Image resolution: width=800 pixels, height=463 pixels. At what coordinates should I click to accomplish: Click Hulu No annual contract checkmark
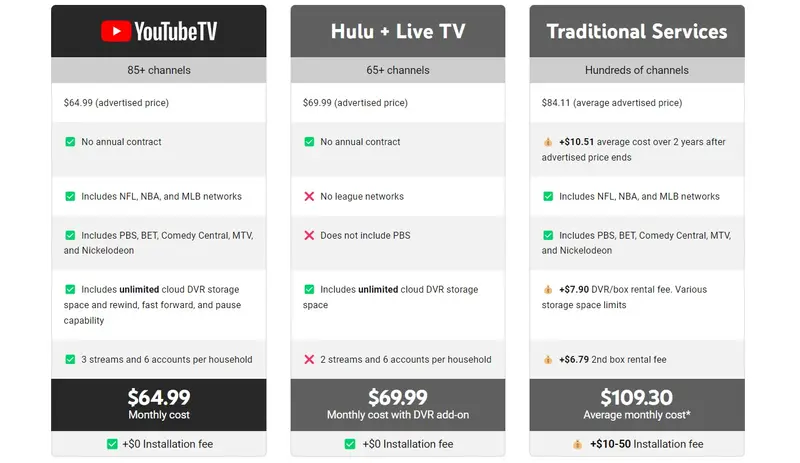click(x=309, y=142)
